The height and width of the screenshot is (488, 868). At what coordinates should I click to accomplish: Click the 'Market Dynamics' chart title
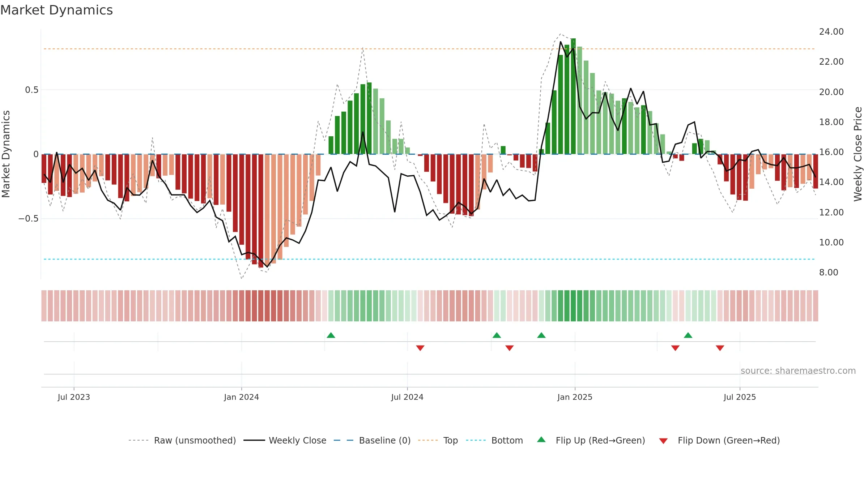(x=57, y=10)
